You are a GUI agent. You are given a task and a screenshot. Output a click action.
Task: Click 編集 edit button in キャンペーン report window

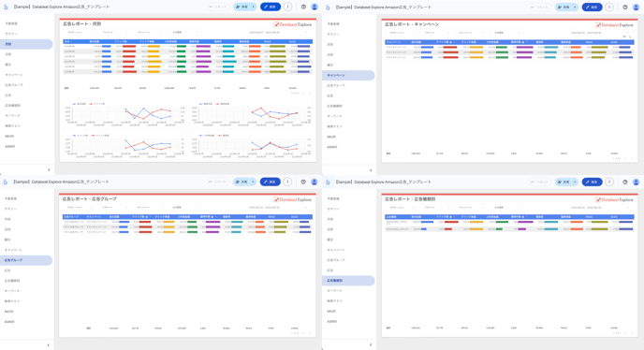click(x=593, y=7)
